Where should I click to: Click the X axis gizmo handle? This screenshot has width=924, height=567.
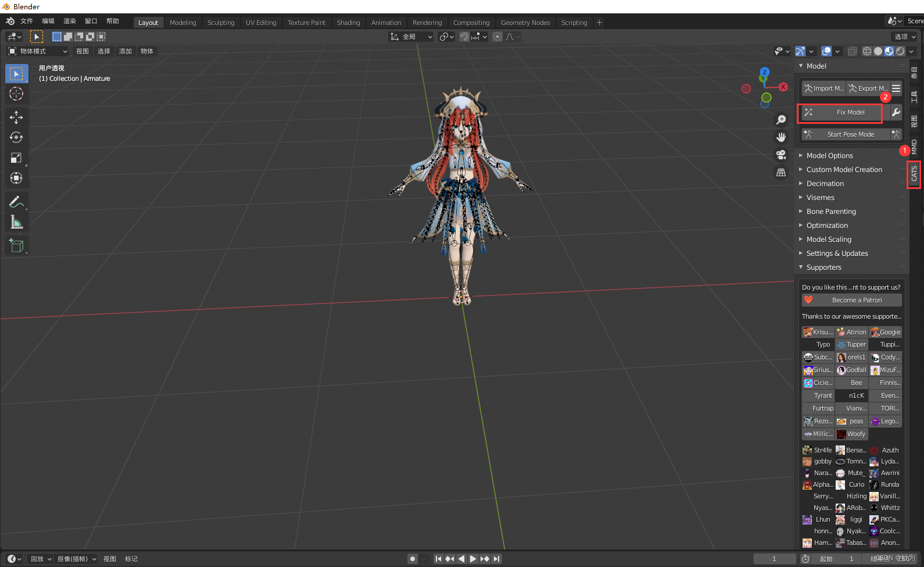(783, 87)
